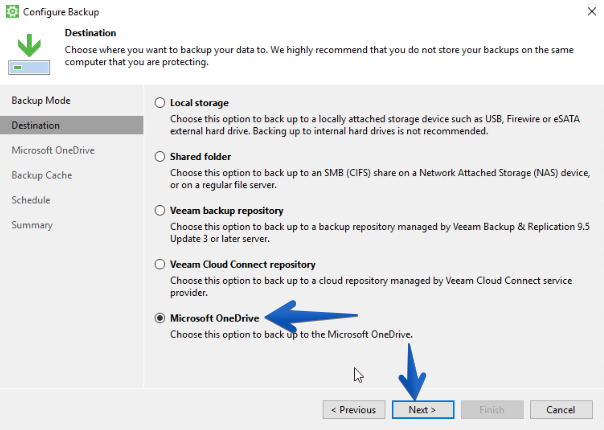Click the green download arrow destination icon
Screen dimensions: 604x430
pos(29,54)
